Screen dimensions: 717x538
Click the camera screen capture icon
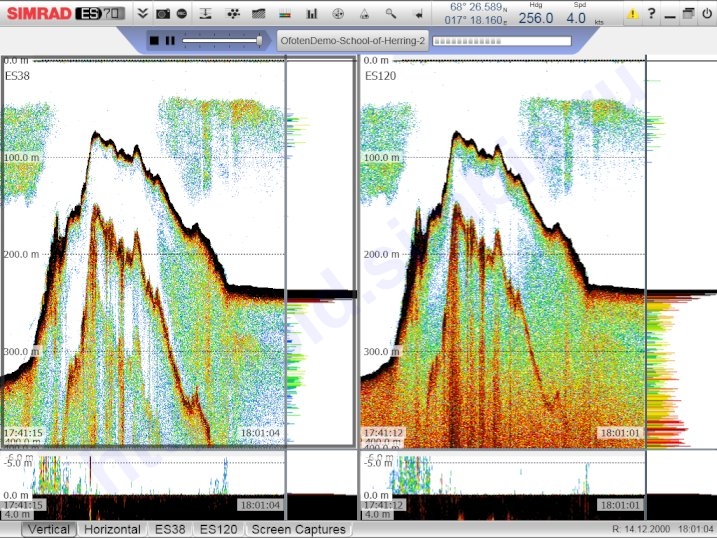click(163, 14)
